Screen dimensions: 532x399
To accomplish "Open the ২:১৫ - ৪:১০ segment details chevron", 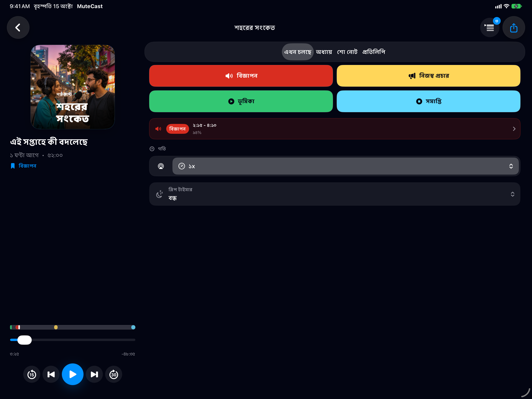I will [514, 129].
